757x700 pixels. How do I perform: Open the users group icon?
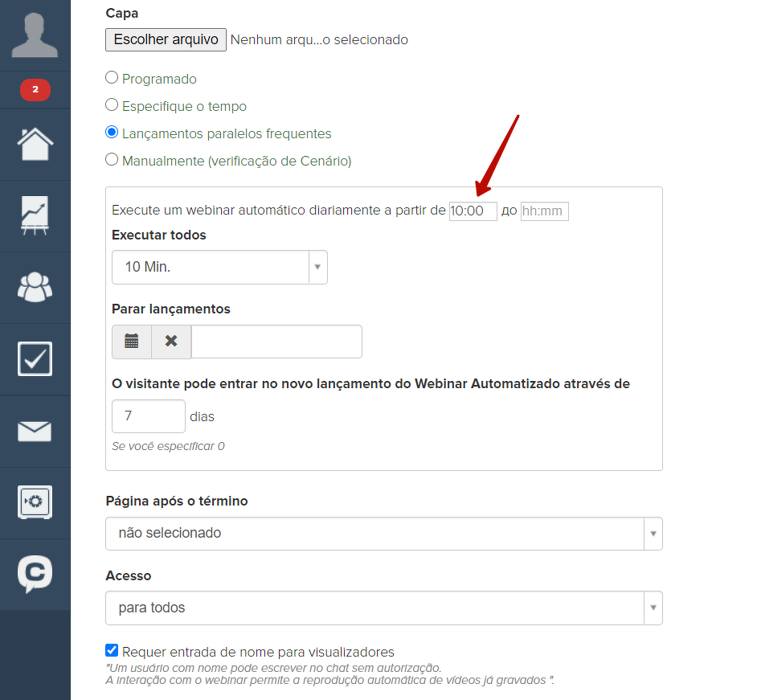(35, 287)
